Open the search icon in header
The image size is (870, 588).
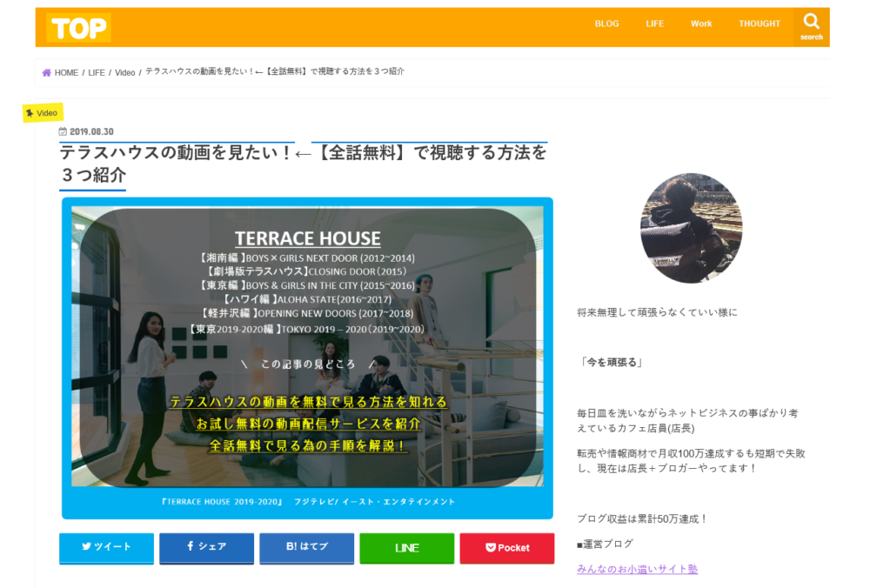(x=811, y=27)
